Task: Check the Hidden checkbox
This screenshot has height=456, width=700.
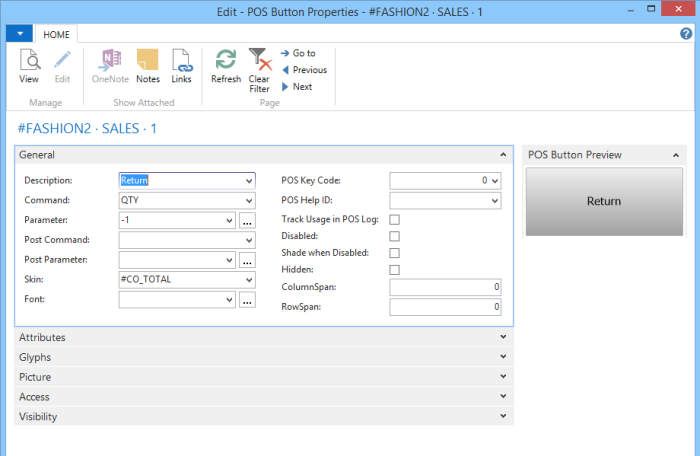Action: click(x=394, y=270)
